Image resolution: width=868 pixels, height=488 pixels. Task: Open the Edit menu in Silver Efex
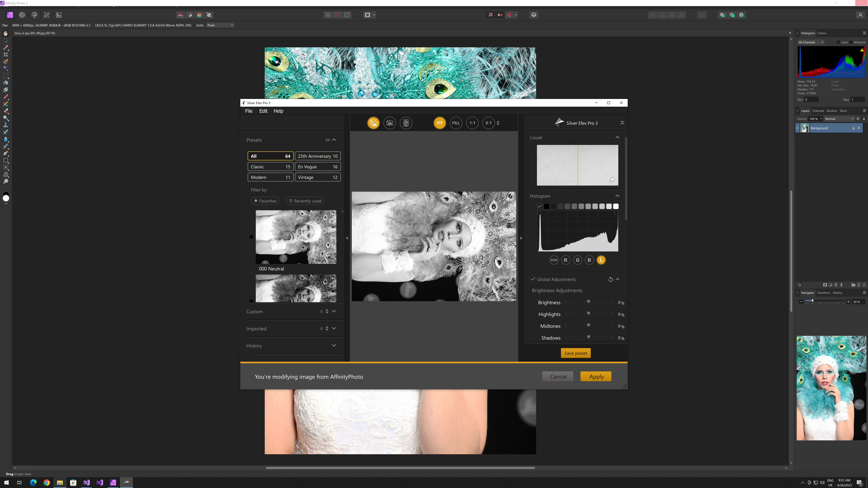point(264,111)
